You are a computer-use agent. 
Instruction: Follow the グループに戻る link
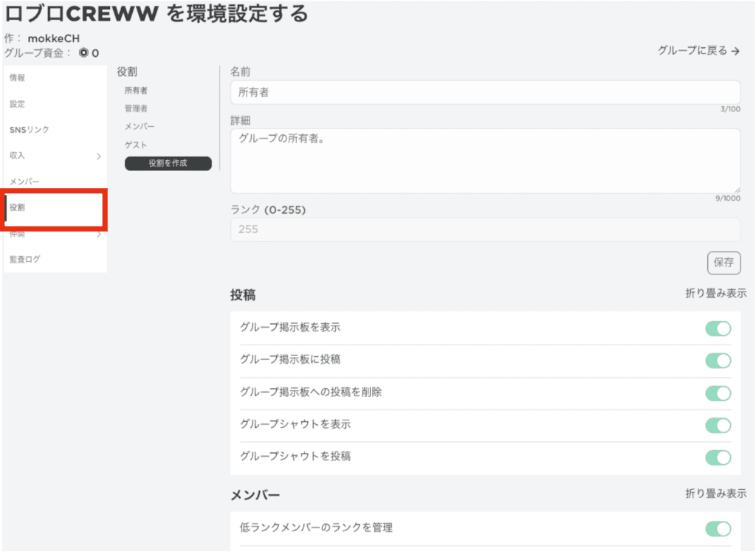698,51
